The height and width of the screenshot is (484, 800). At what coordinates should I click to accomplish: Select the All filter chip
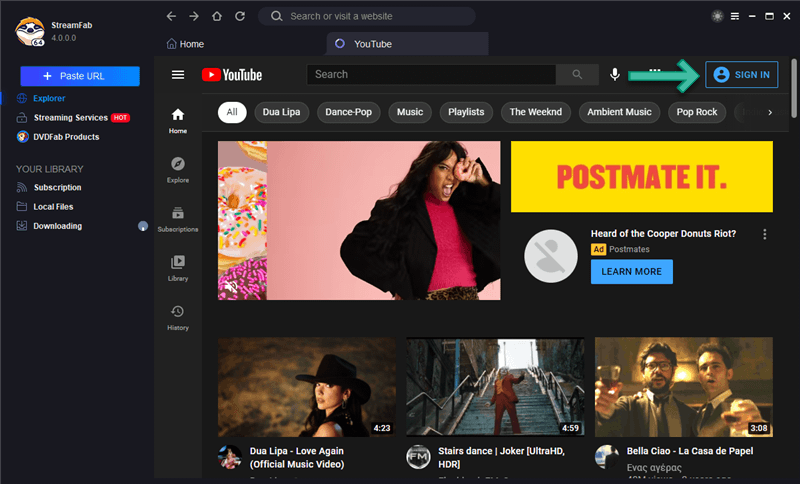[232, 112]
